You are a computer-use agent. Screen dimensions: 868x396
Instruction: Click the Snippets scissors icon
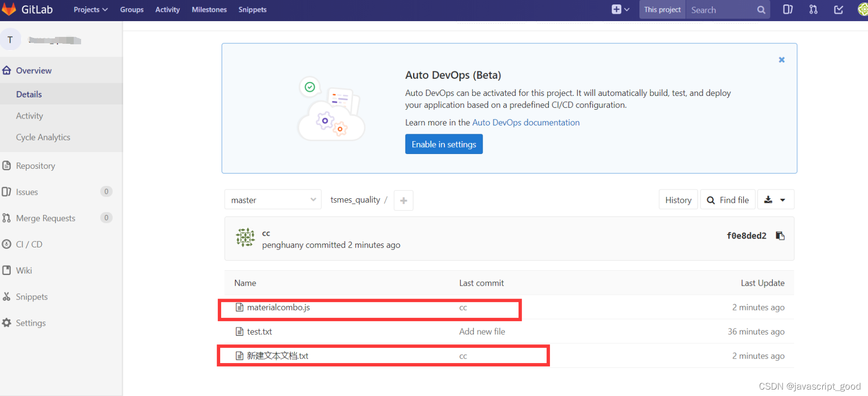(6, 296)
